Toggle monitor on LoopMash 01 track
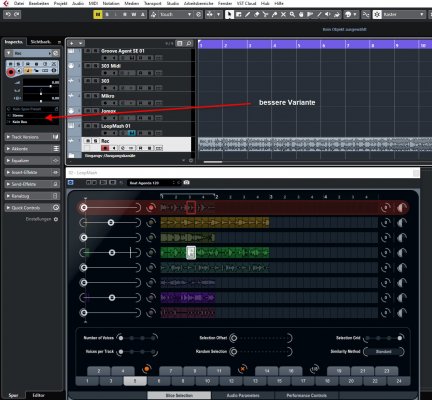Screen dimensions: 432x400 point(114,133)
